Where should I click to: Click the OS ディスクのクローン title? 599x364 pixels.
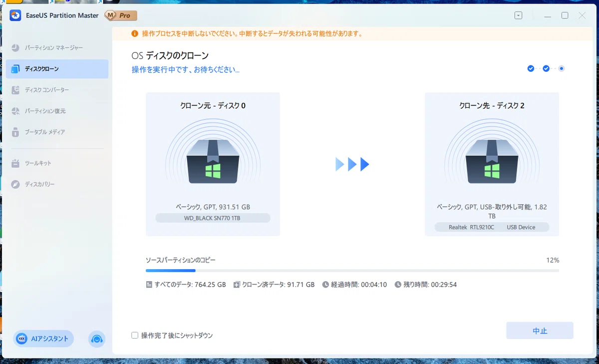click(x=170, y=56)
